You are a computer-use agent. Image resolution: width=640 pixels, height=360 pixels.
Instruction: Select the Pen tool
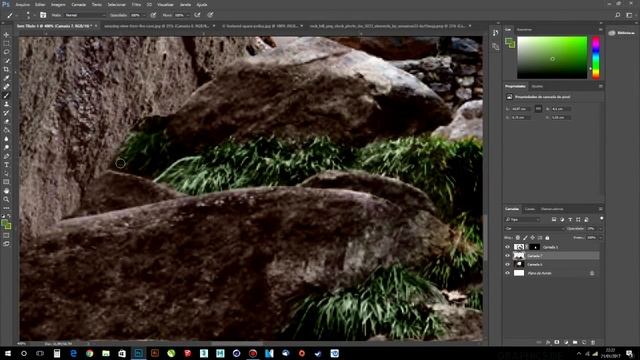pos(6,156)
